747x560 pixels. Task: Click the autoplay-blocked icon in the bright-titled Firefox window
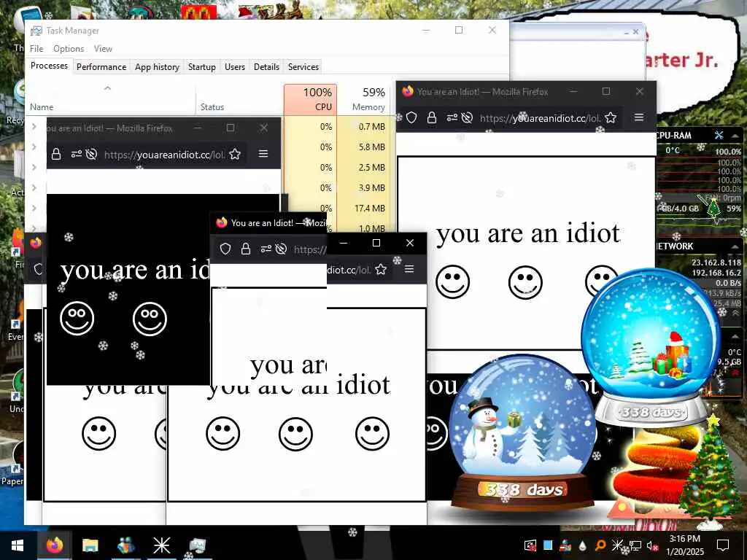pyautogui.click(x=281, y=249)
